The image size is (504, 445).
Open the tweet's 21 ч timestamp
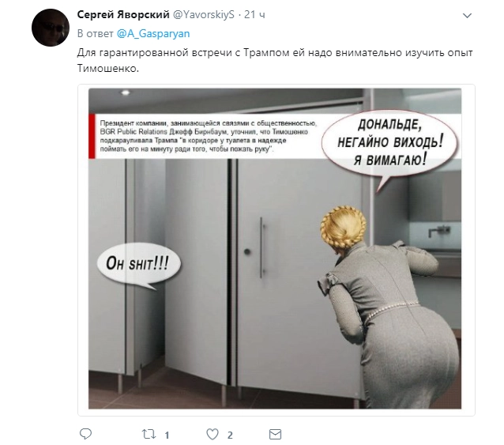(x=254, y=14)
